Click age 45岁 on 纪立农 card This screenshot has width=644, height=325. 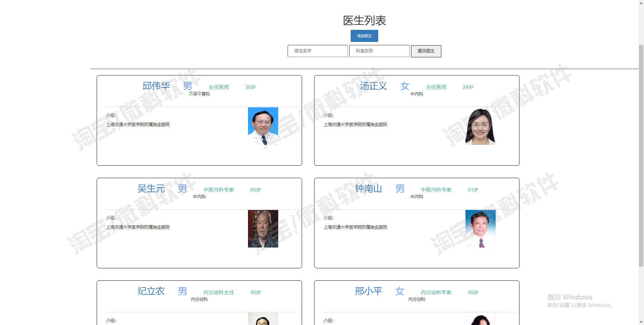pos(255,292)
